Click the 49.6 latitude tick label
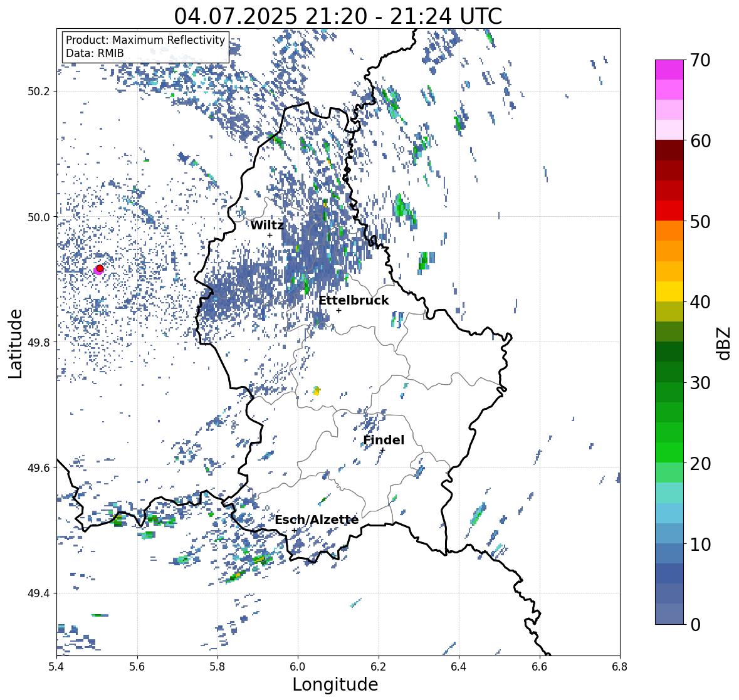 click(39, 468)
